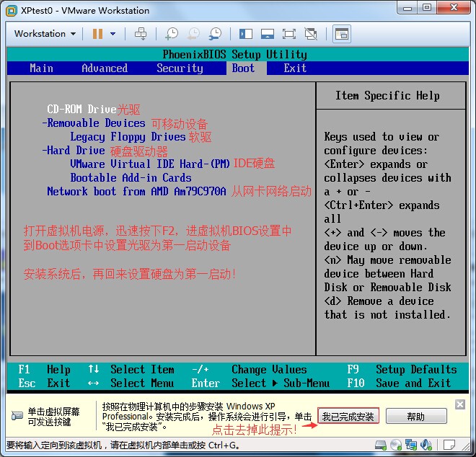Click the revert to snapshot icon
Screen dimensions: 476x457
193,34
